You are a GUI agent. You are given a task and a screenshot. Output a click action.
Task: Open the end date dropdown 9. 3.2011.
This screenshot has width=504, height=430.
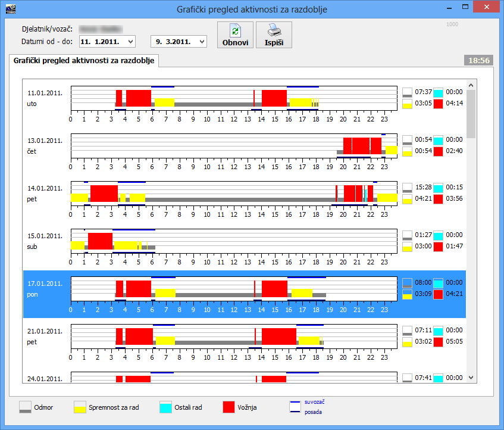[x=202, y=42]
